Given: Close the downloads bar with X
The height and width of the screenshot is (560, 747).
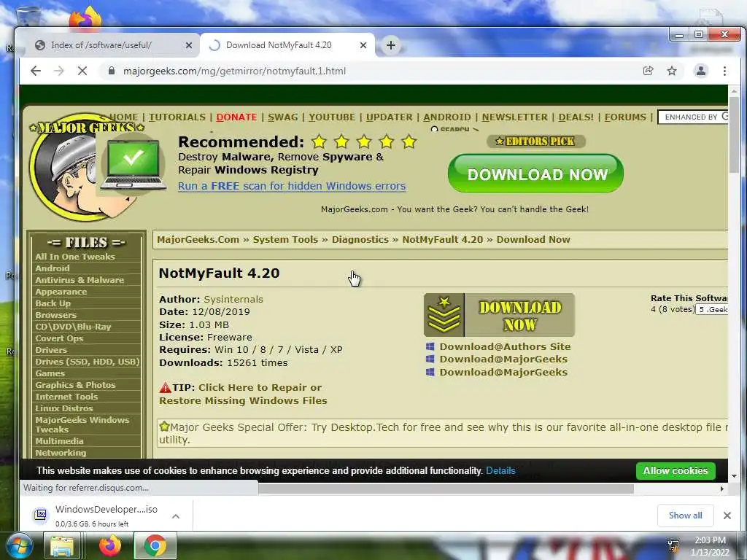Looking at the screenshot, I should pos(727,516).
